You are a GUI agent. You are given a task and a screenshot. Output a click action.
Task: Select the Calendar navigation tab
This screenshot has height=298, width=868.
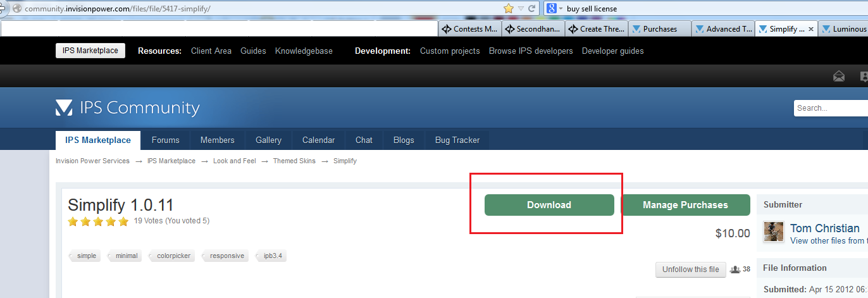[x=319, y=140]
